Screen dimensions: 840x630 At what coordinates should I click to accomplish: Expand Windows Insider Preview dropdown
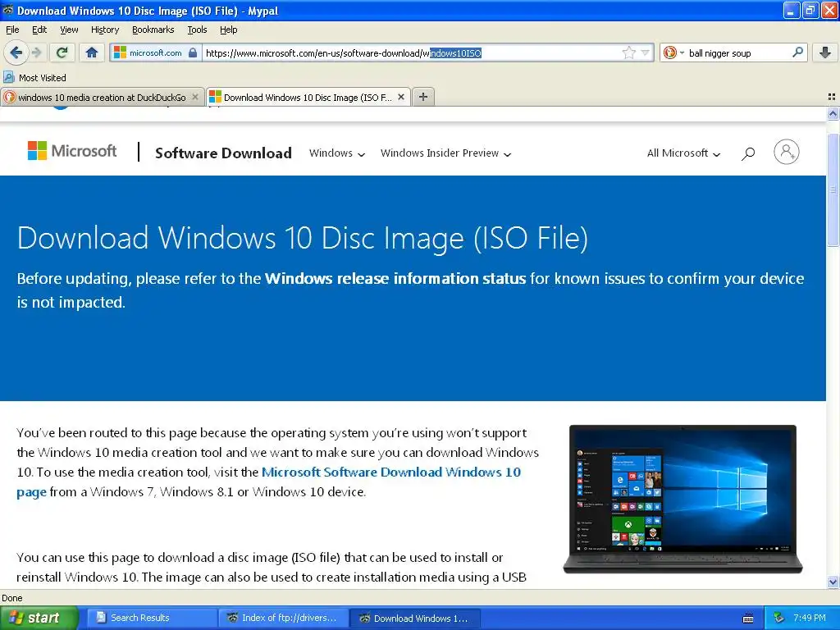(445, 153)
